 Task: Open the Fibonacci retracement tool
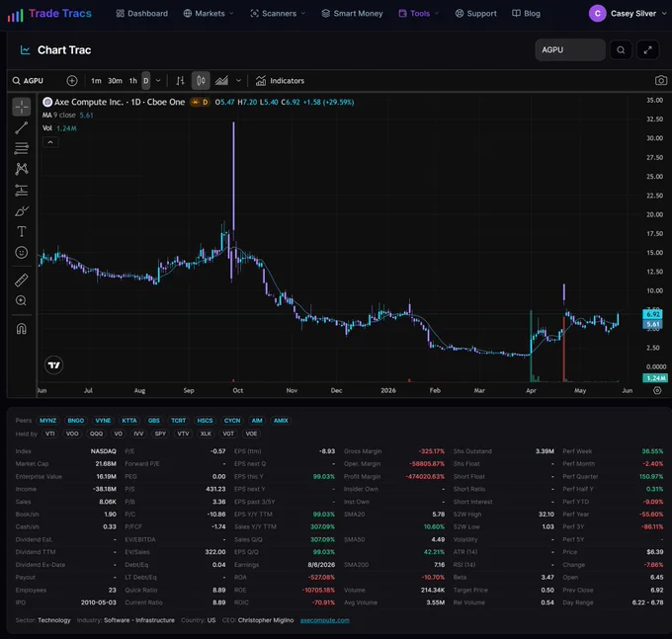(22, 148)
